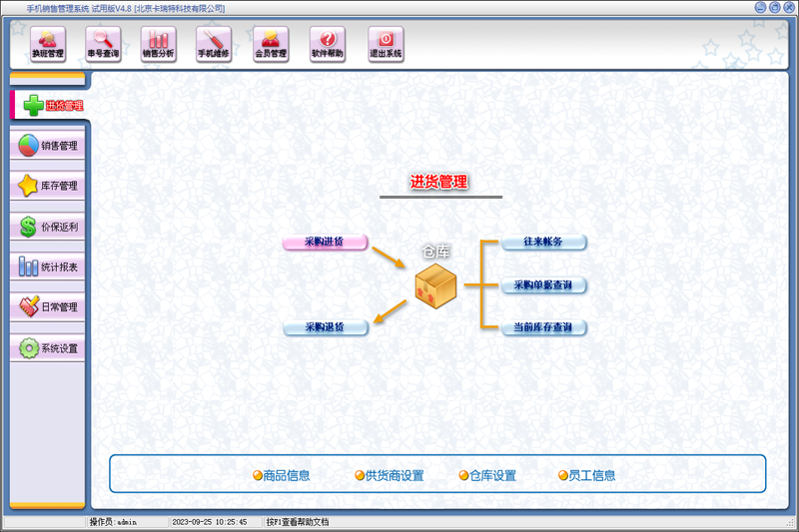Click the dollar icon beside 价保返利
Image resolution: width=799 pixels, height=532 pixels.
(28, 227)
